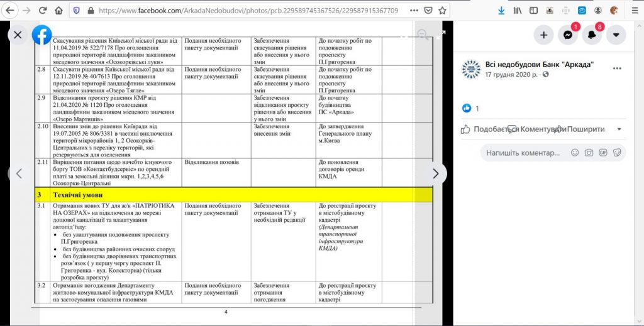
Task: Click page number 4 at bottom
Action: (x=226, y=312)
